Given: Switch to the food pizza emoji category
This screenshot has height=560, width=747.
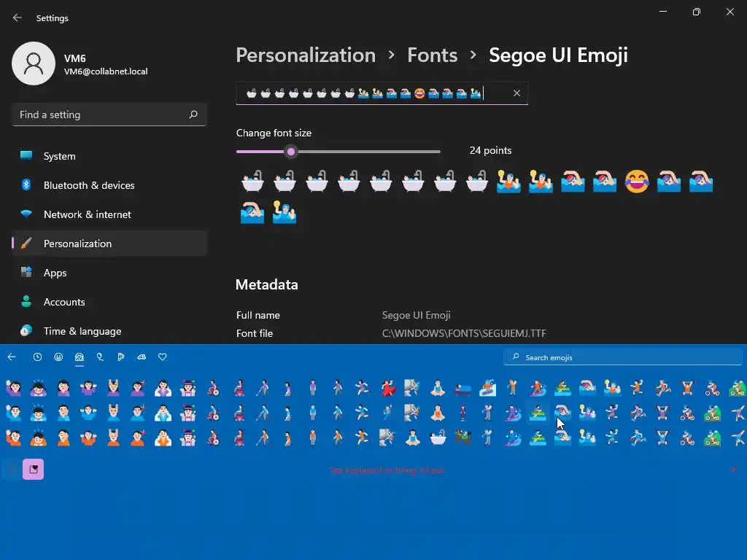Looking at the screenshot, I should pyautogui.click(x=120, y=357).
